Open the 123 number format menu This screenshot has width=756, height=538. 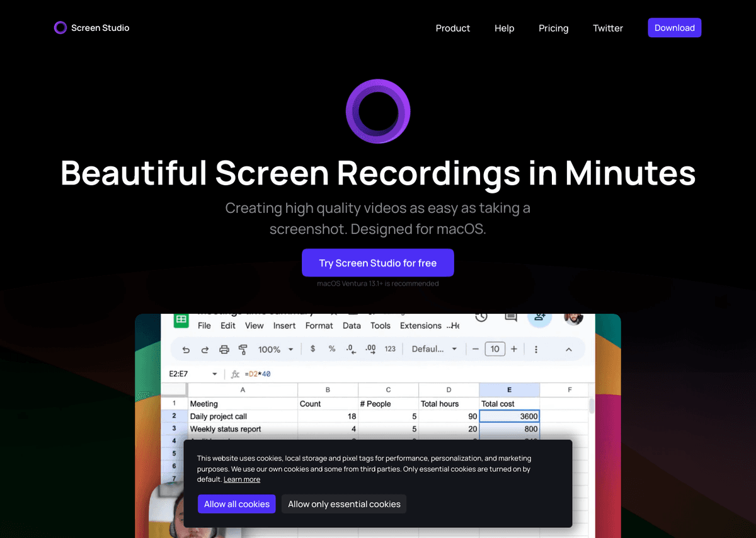point(390,349)
